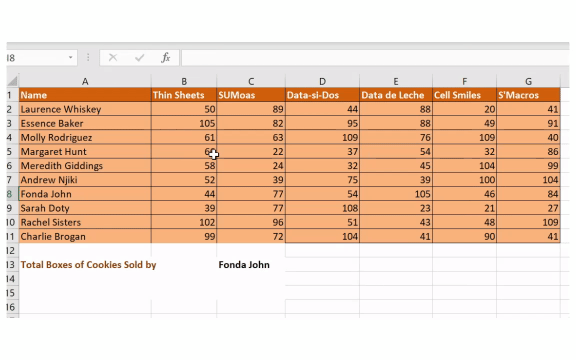Select the 'Andrew Njiki' cell
This screenshot has height=360, width=576.
(85, 180)
